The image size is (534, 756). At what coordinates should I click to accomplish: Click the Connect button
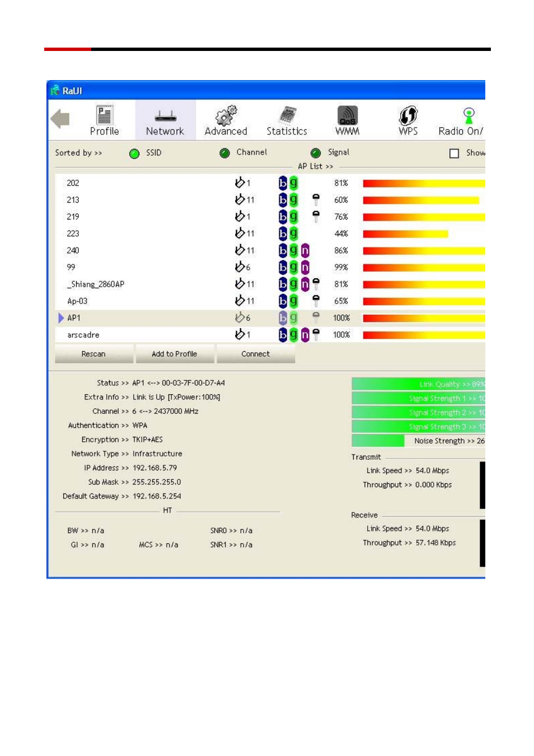click(255, 354)
